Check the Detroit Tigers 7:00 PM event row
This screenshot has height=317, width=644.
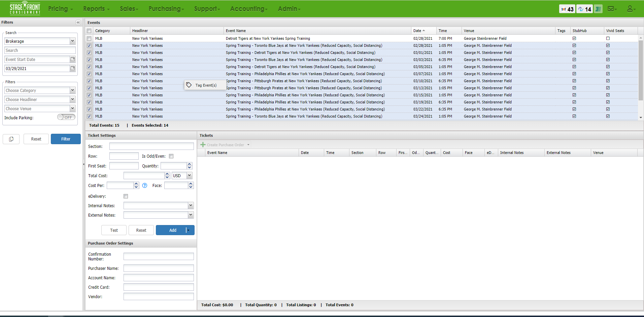89,38
